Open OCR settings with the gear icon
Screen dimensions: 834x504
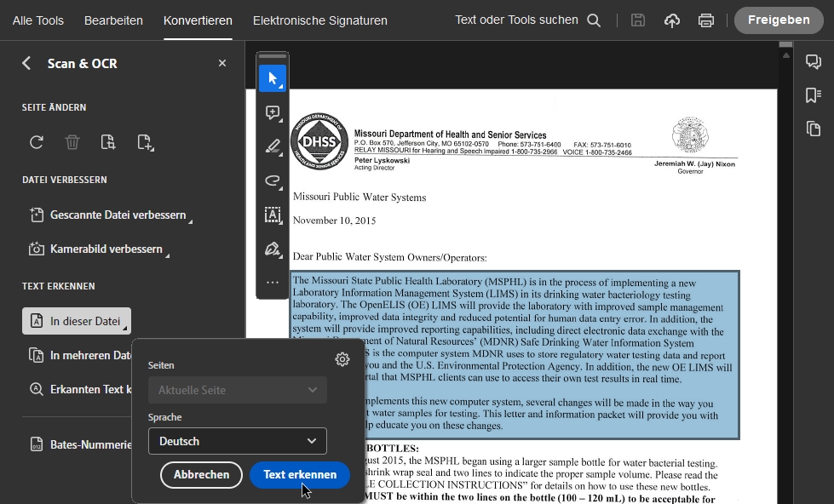pyautogui.click(x=342, y=358)
